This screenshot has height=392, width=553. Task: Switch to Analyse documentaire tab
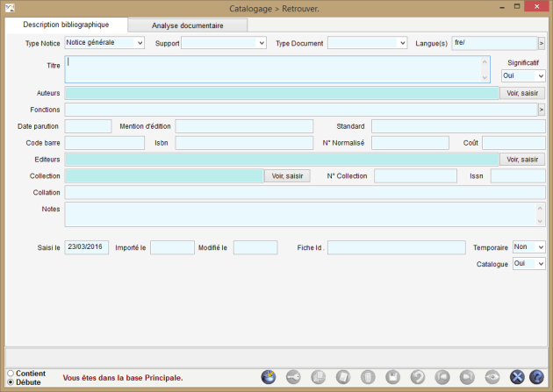(x=187, y=25)
